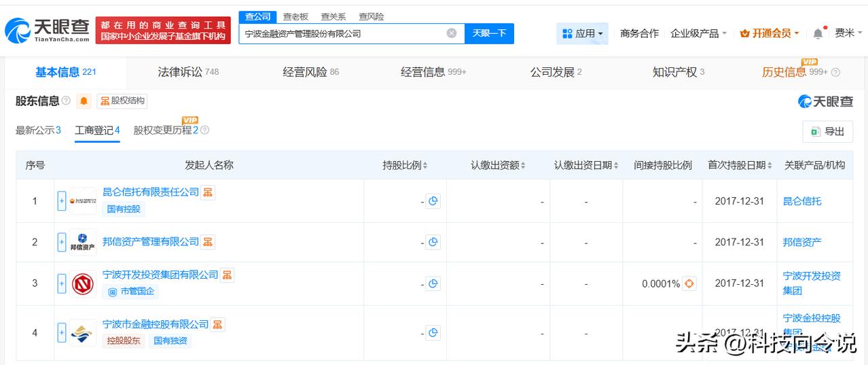
Task: Open the notifications bell
Action: coord(818,33)
